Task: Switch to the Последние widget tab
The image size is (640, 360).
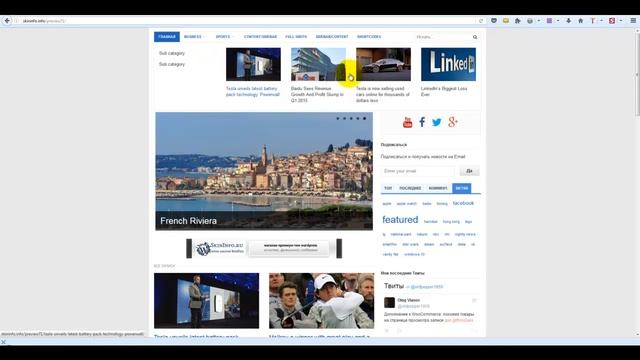Action: pyautogui.click(x=410, y=188)
